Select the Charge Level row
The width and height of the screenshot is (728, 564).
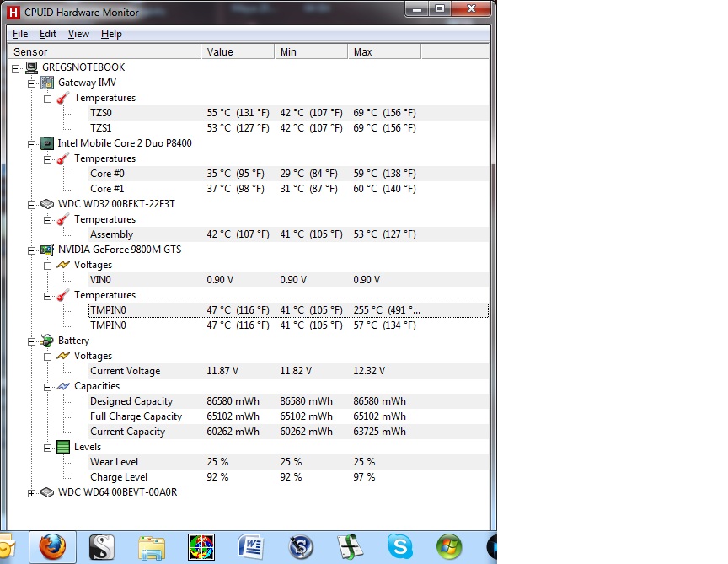pyautogui.click(x=288, y=477)
